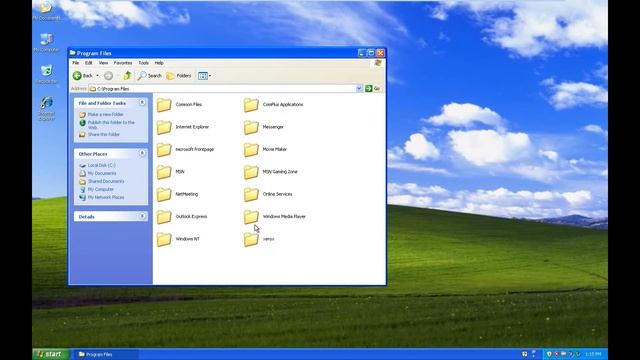Click the greyed-out Forward arrow button

(108, 76)
